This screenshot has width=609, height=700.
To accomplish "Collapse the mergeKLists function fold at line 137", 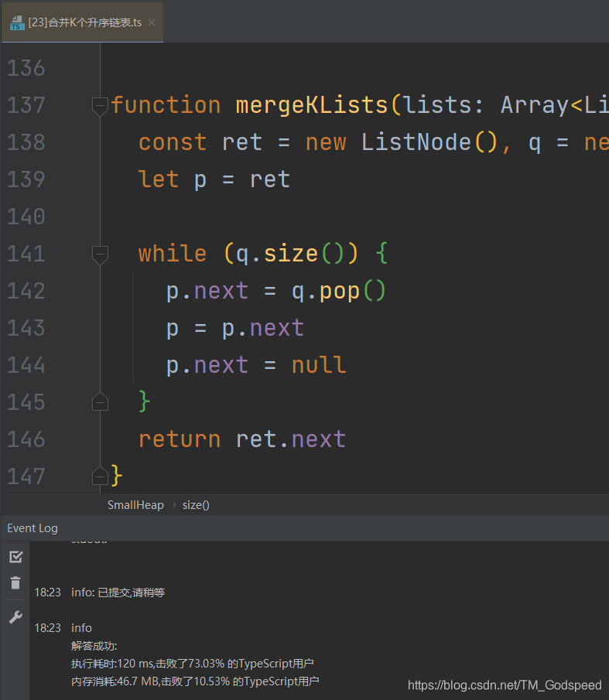I will [x=100, y=106].
